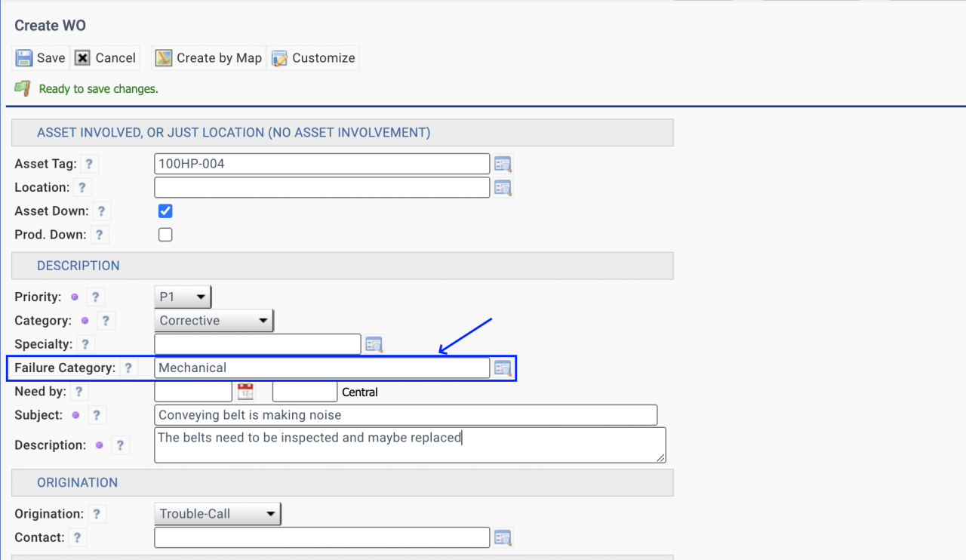Click the help icon beside Asset Tag
This screenshot has width=966, height=560.
click(89, 164)
